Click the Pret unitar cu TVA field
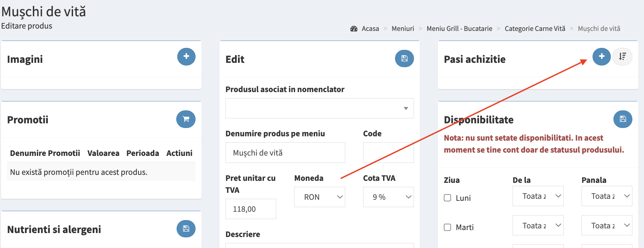Viewport: 644px width, 248px height. [251, 209]
